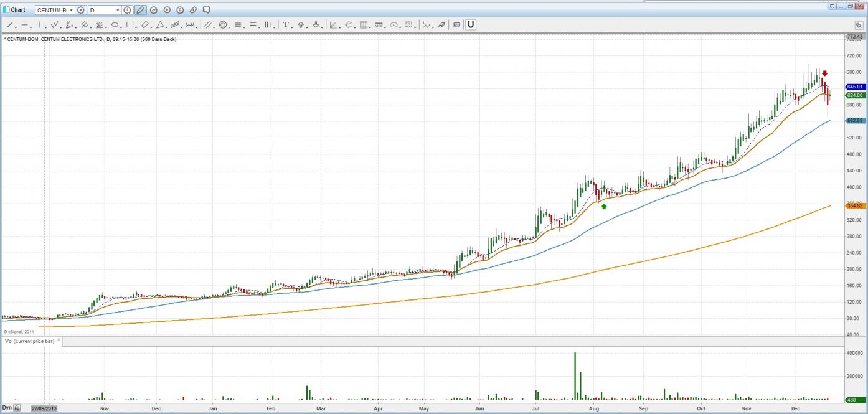Select the up arrow marker tool

point(301,25)
